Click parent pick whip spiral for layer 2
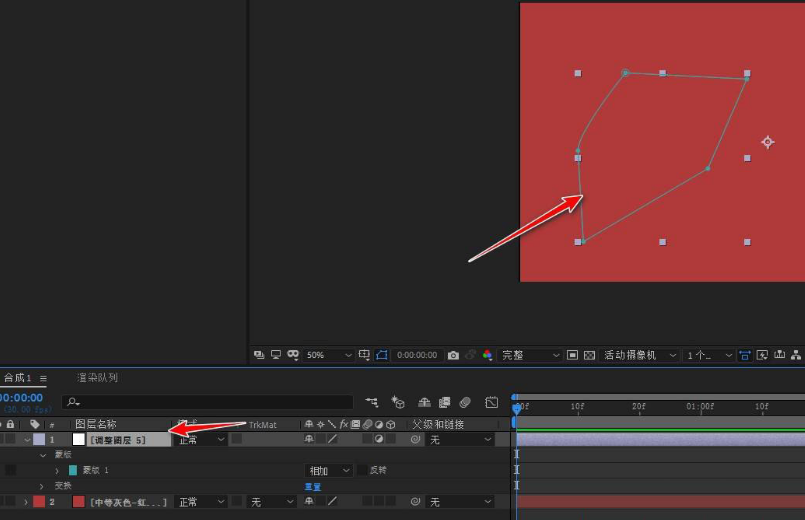Image resolution: width=805 pixels, height=520 pixels. [416, 502]
